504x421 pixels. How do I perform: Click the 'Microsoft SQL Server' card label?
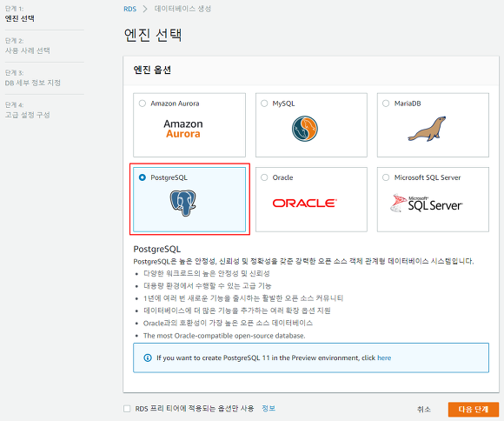[428, 177]
